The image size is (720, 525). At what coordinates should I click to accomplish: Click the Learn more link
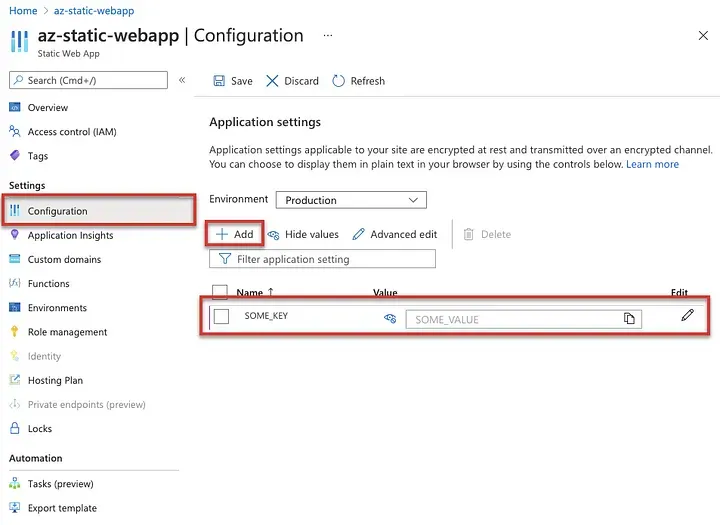coord(652,164)
